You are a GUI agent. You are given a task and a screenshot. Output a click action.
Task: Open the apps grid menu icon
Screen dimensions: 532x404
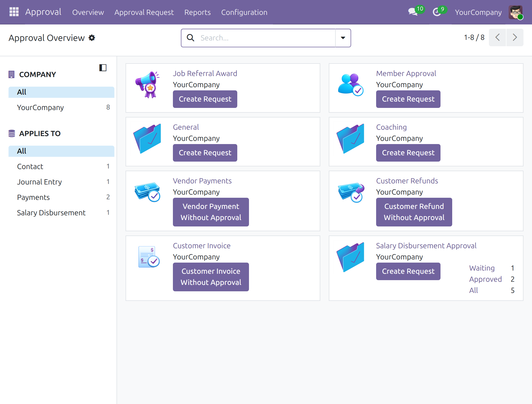[x=14, y=12]
